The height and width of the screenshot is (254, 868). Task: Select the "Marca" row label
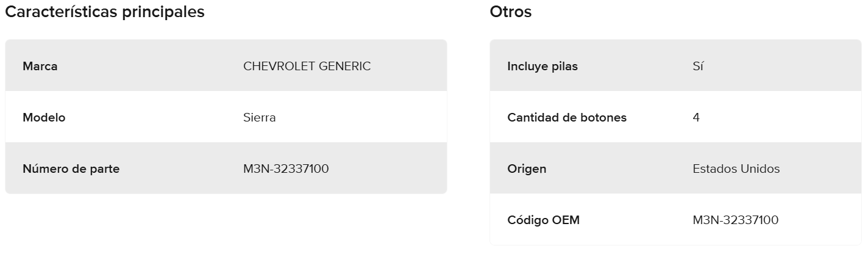point(40,66)
